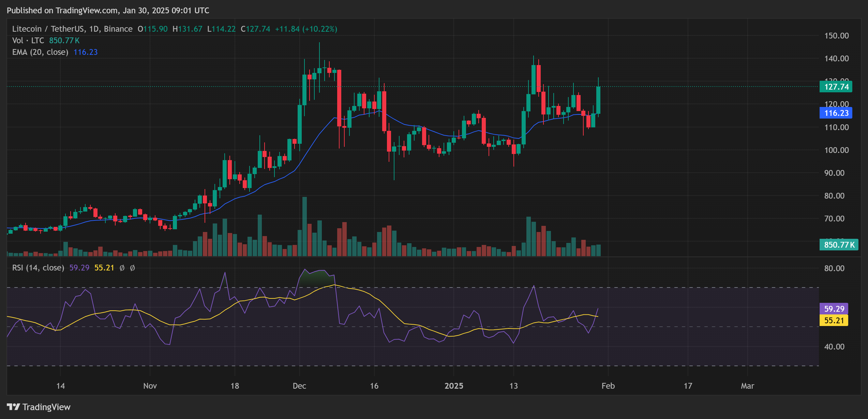Click the 850.77 K volume axis tag
This screenshot has width=868, height=419.
point(839,245)
